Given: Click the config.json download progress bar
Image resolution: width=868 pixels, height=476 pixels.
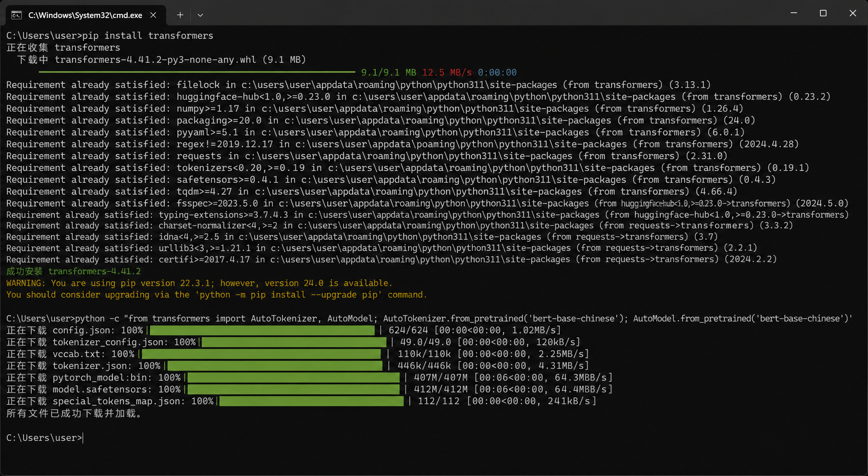Looking at the screenshot, I should click(x=262, y=330).
